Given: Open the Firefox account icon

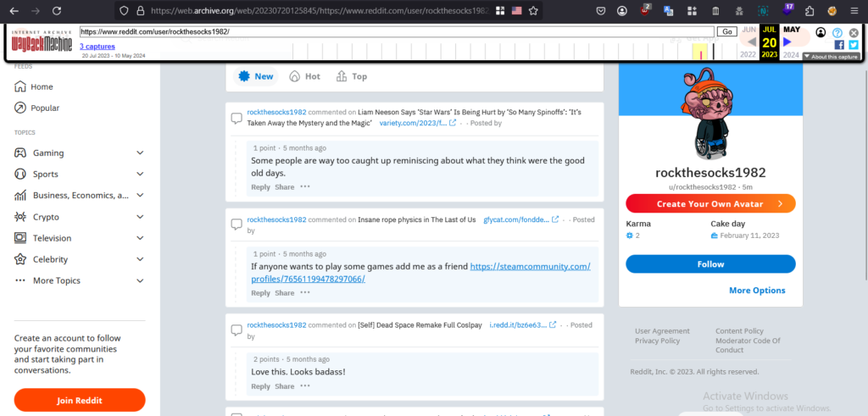Looking at the screenshot, I should click(623, 10).
